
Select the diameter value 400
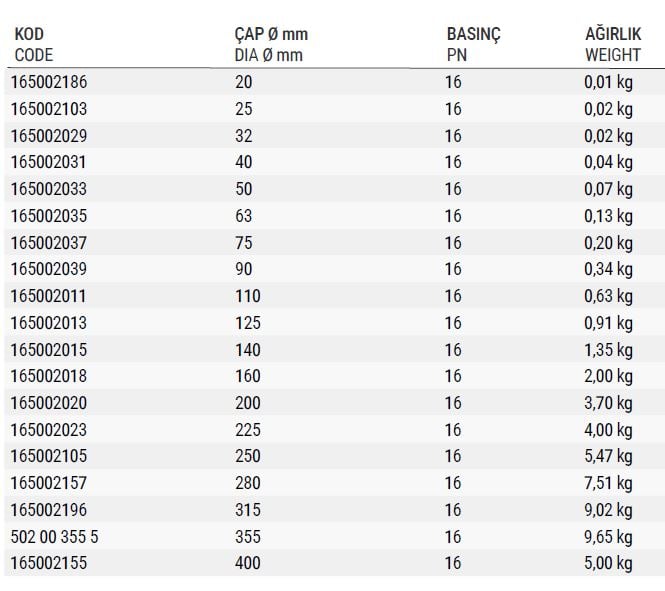coord(248,564)
